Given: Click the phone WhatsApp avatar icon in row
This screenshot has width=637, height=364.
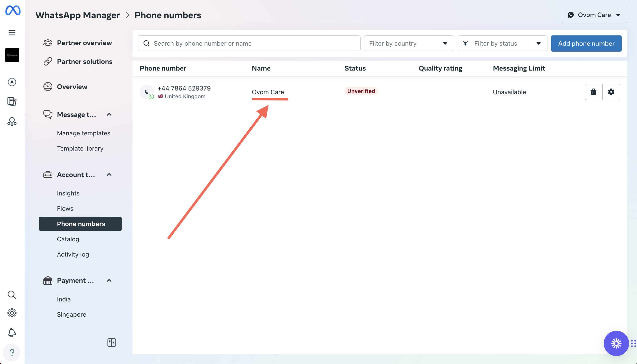Looking at the screenshot, I should pos(147,92).
